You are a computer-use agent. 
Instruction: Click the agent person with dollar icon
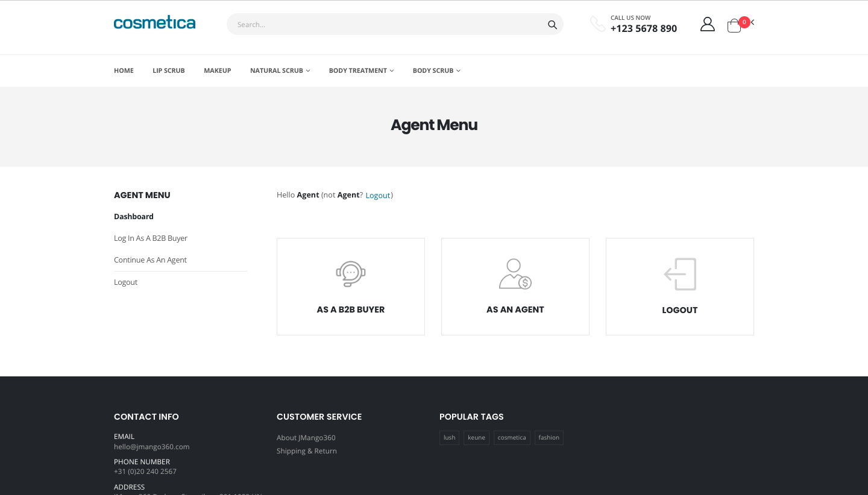pos(515,274)
